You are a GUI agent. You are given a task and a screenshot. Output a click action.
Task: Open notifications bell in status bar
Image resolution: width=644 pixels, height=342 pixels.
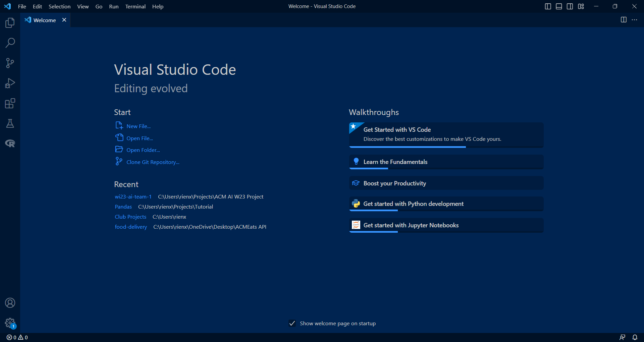click(635, 338)
